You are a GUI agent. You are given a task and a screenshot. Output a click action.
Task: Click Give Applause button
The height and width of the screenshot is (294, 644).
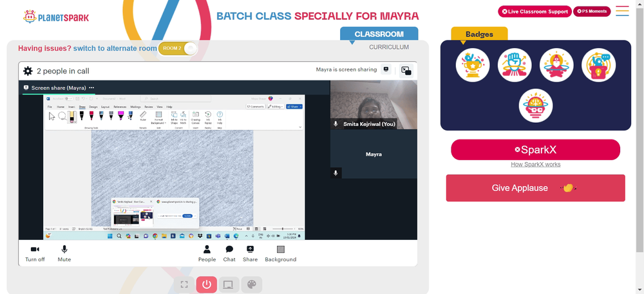coord(536,188)
